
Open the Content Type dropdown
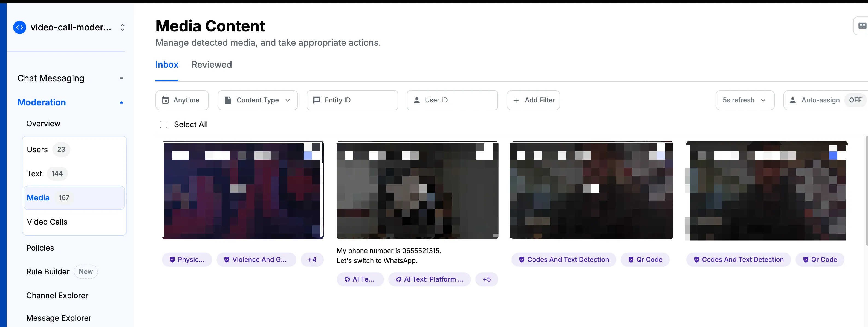[257, 100]
